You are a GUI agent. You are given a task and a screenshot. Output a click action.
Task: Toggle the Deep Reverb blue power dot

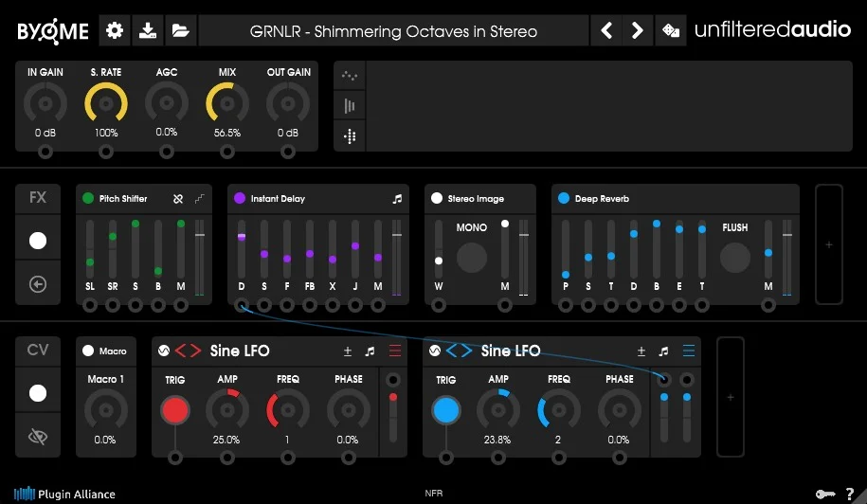[x=564, y=198]
